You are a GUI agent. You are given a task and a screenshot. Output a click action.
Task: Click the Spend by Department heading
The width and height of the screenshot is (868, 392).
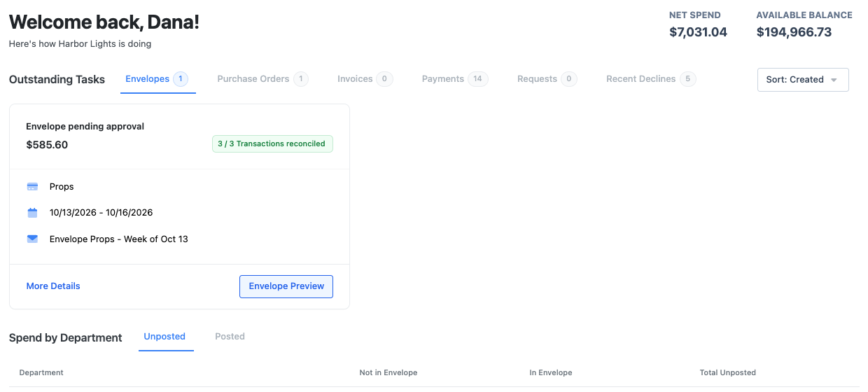pyautogui.click(x=66, y=338)
